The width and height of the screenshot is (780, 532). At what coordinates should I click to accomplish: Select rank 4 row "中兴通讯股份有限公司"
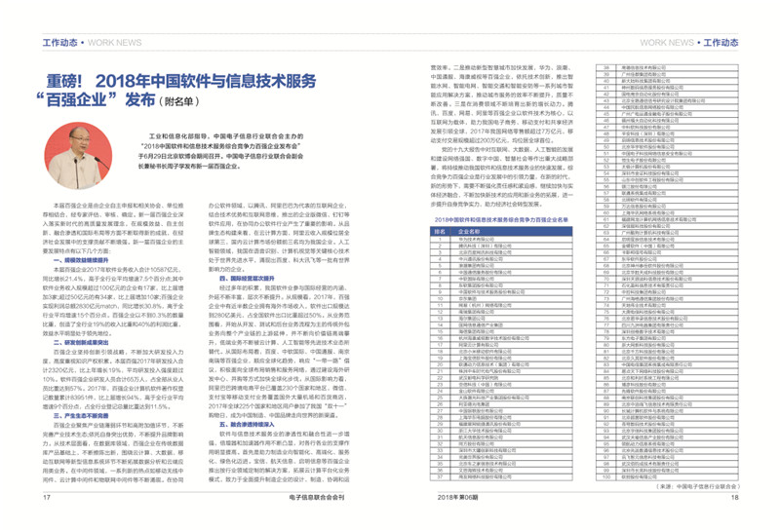(x=501, y=259)
